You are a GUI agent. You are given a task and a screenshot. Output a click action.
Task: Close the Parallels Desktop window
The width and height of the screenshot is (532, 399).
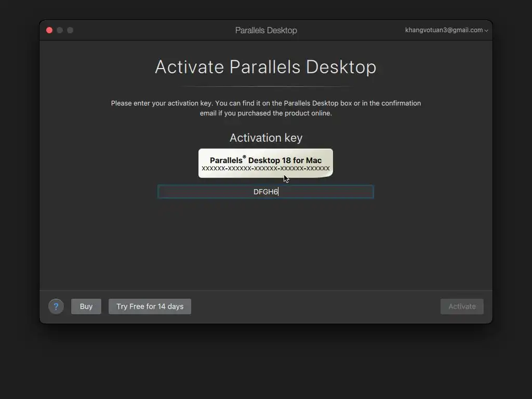(x=49, y=30)
